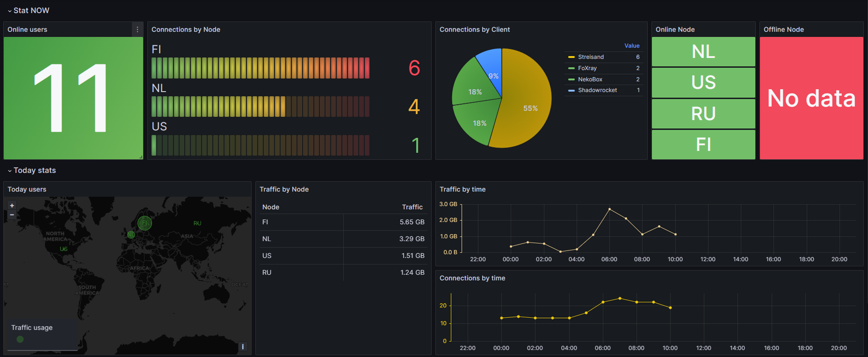Select the 5.65 GB traffic cell
The image size is (868, 357).
[x=385, y=222]
